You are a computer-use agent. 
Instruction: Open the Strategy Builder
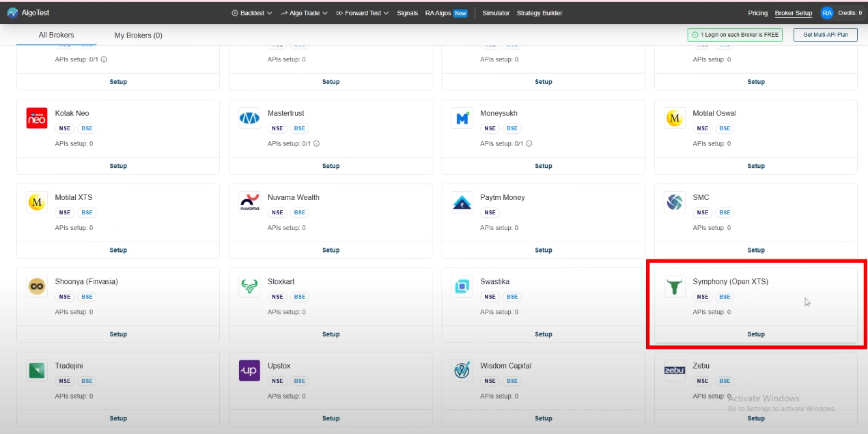click(540, 13)
